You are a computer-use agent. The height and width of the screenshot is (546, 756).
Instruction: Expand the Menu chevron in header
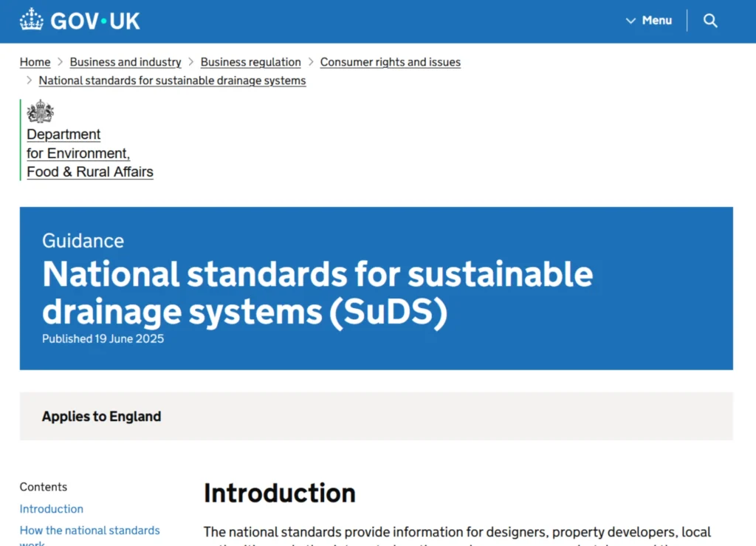click(x=630, y=21)
